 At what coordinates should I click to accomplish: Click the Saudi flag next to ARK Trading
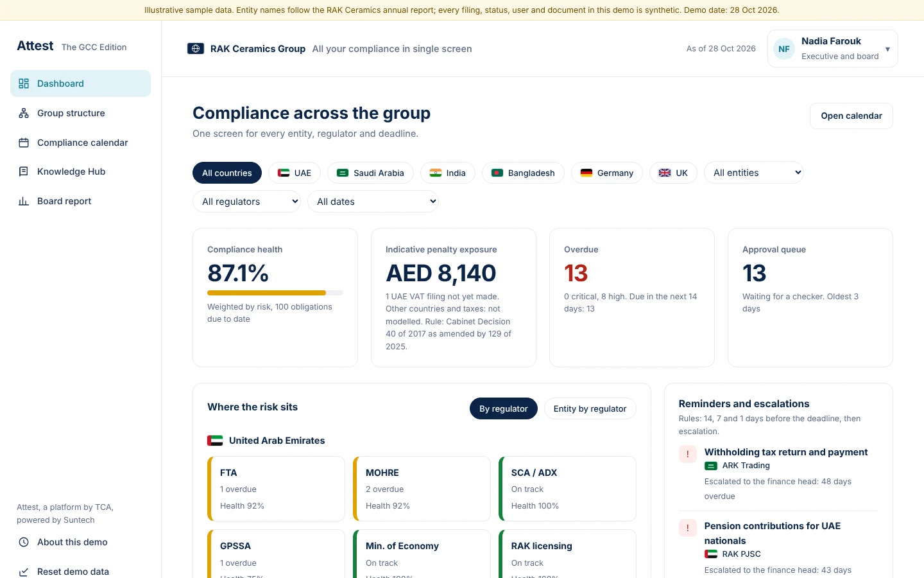click(x=711, y=466)
